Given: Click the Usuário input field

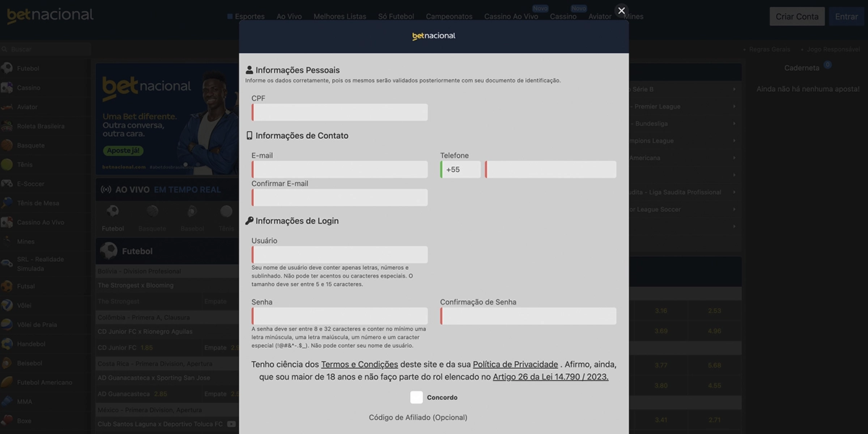Looking at the screenshot, I should (x=340, y=255).
